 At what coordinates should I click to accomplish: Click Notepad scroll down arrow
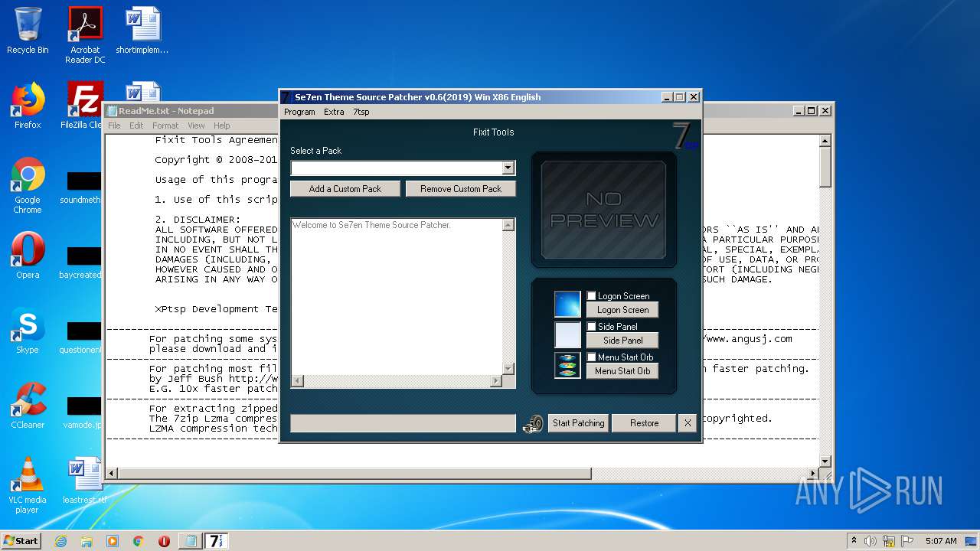click(x=825, y=461)
